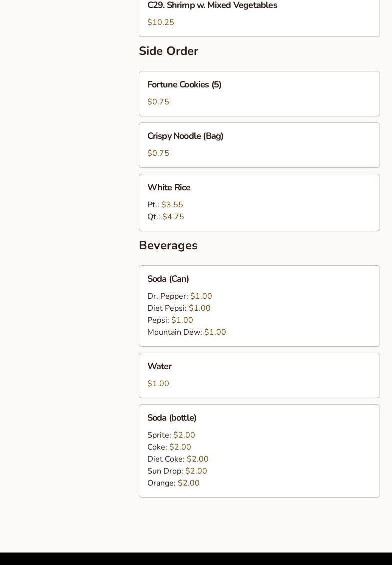Screen dimensions: 392x565
Task: Choose the Diet Coke bottle option
Action: click(178, 459)
